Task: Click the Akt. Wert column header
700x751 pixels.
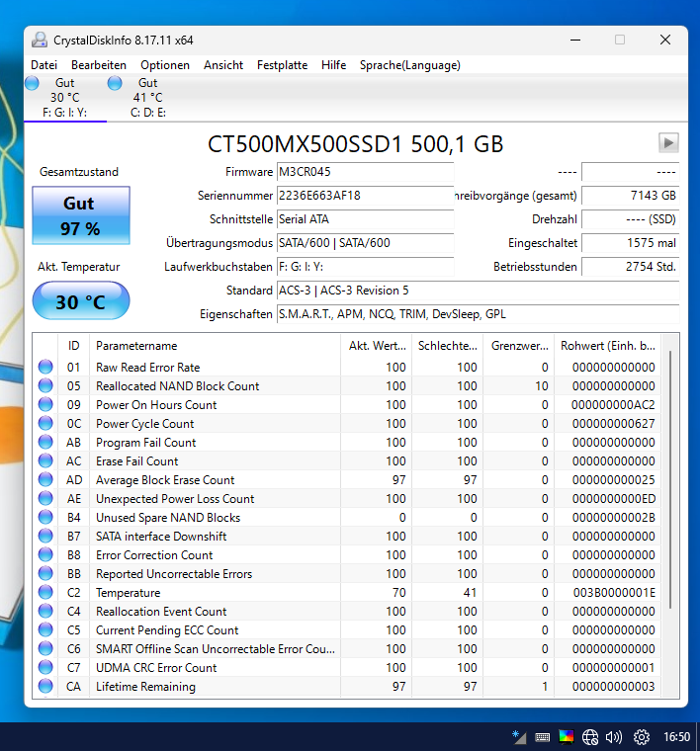Action: (377, 346)
